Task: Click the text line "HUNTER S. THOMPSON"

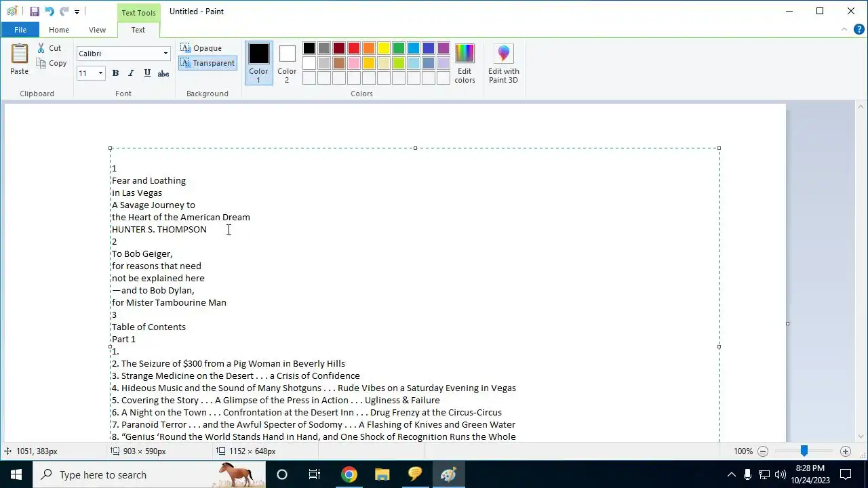Action: 159,230
